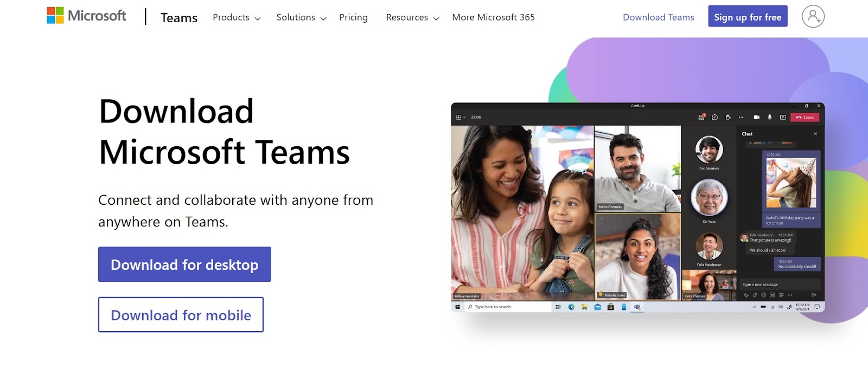
Task: Open the GIF picker icon
Action: coord(772,295)
